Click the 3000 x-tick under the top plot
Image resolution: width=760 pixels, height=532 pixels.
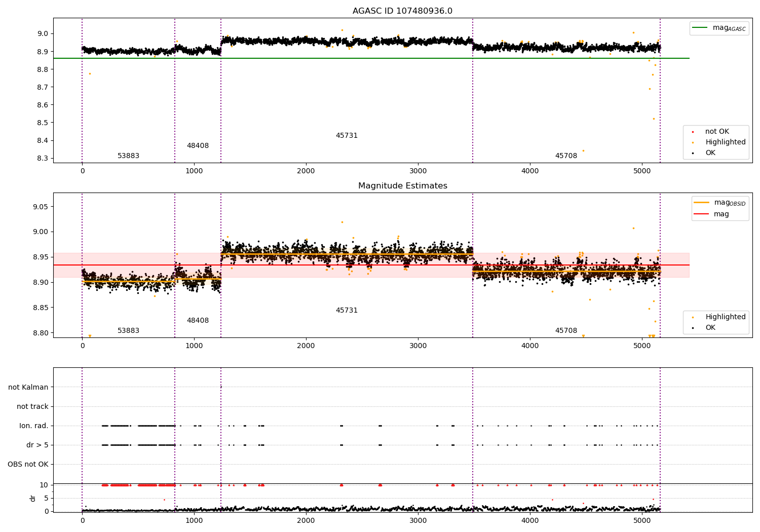pyautogui.click(x=418, y=171)
